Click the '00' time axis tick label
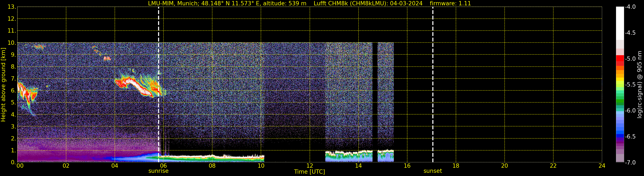 (x=20, y=166)
